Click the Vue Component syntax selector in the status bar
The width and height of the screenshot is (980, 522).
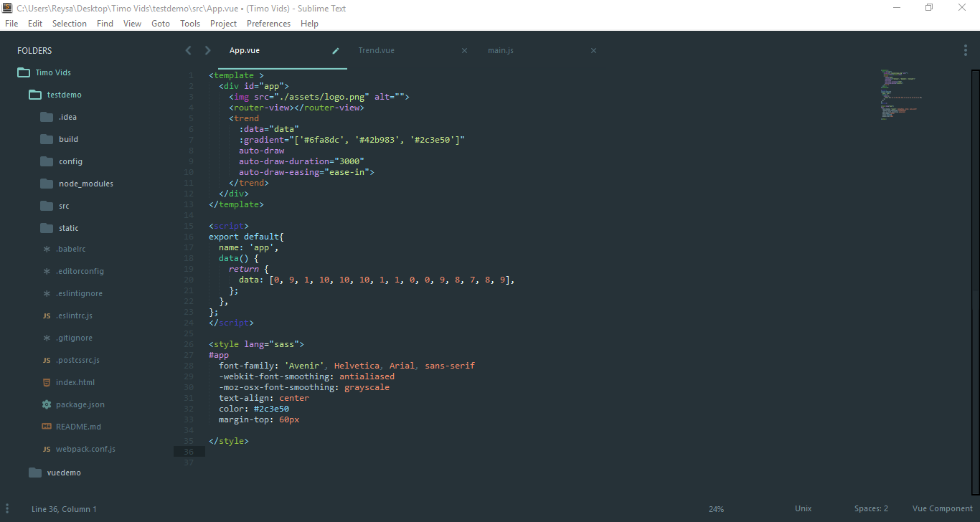tap(942, 508)
